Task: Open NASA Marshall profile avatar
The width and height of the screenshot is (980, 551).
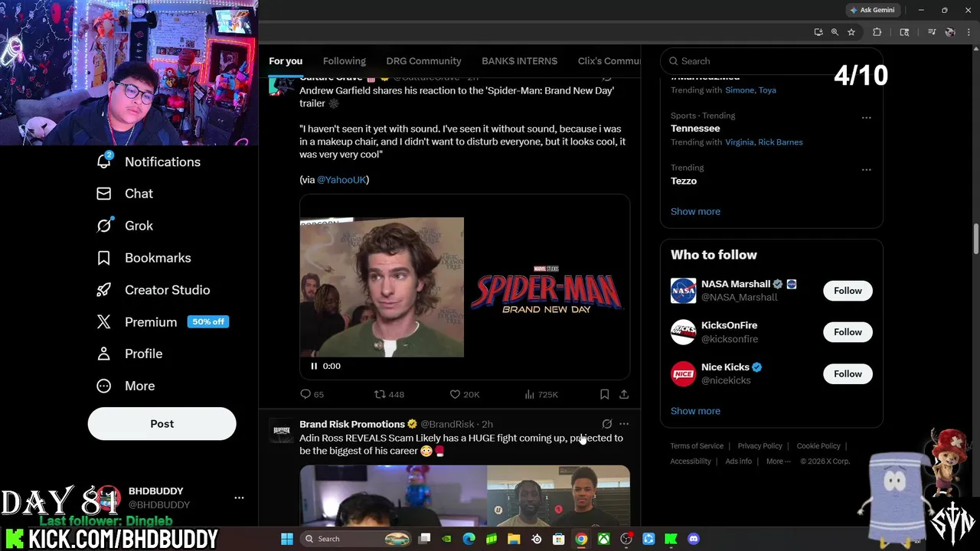Action: [683, 291]
